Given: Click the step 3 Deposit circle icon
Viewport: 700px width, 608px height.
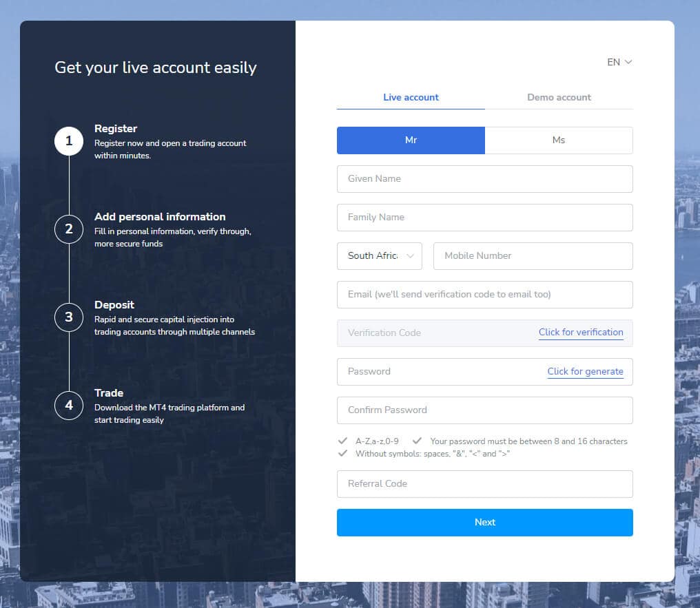Looking at the screenshot, I should (x=68, y=317).
